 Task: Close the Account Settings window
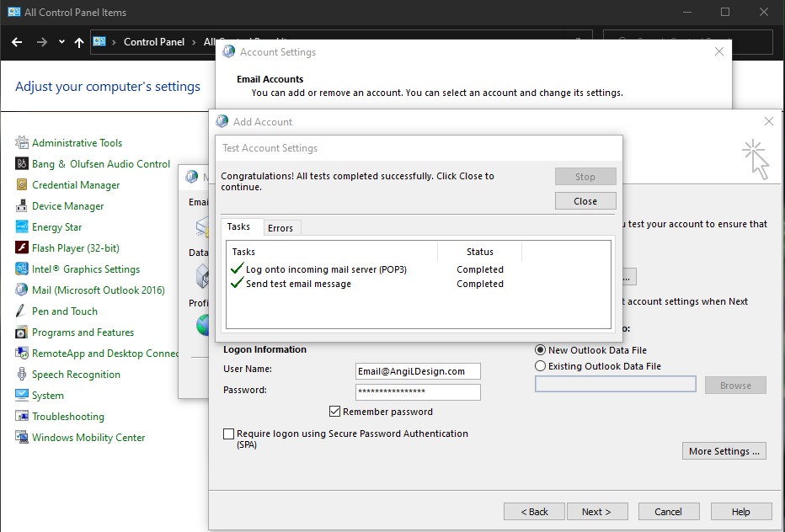[719, 51]
